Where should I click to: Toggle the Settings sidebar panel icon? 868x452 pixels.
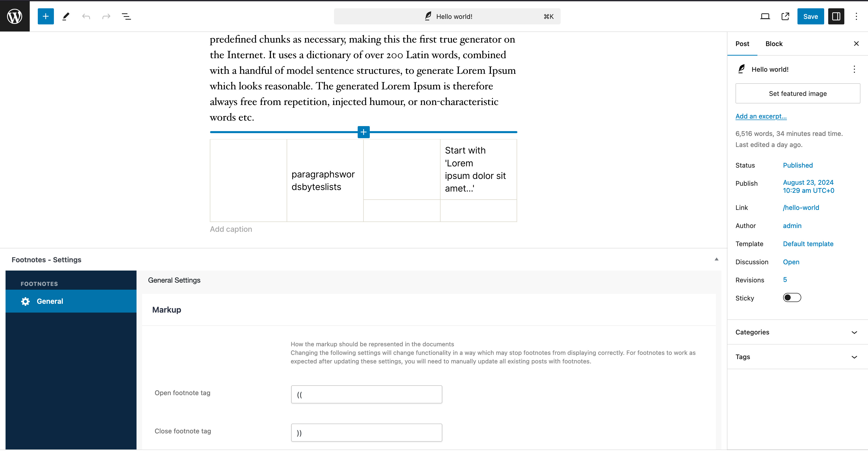click(x=836, y=16)
